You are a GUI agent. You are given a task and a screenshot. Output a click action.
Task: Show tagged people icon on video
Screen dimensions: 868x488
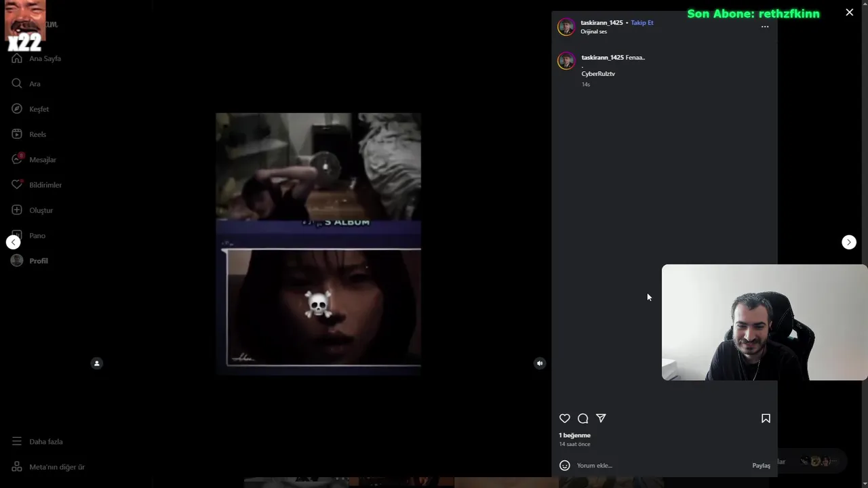tap(96, 363)
